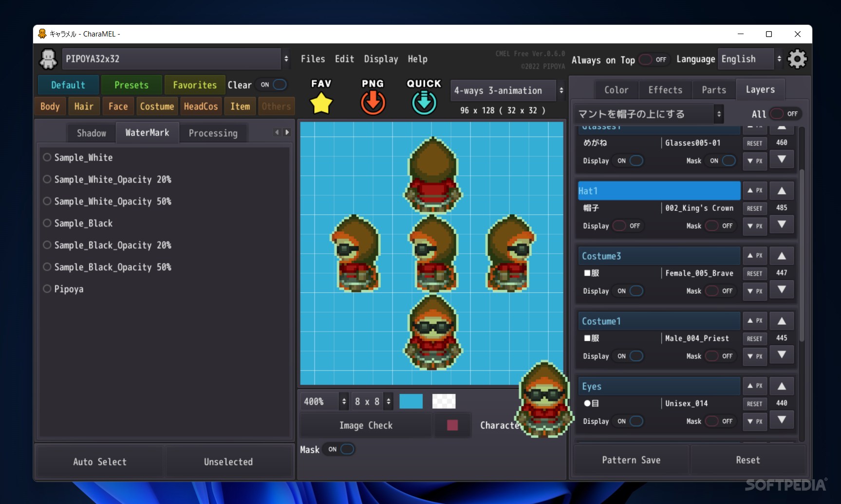Switch to the Processing tab
The height and width of the screenshot is (504, 841).
(213, 133)
